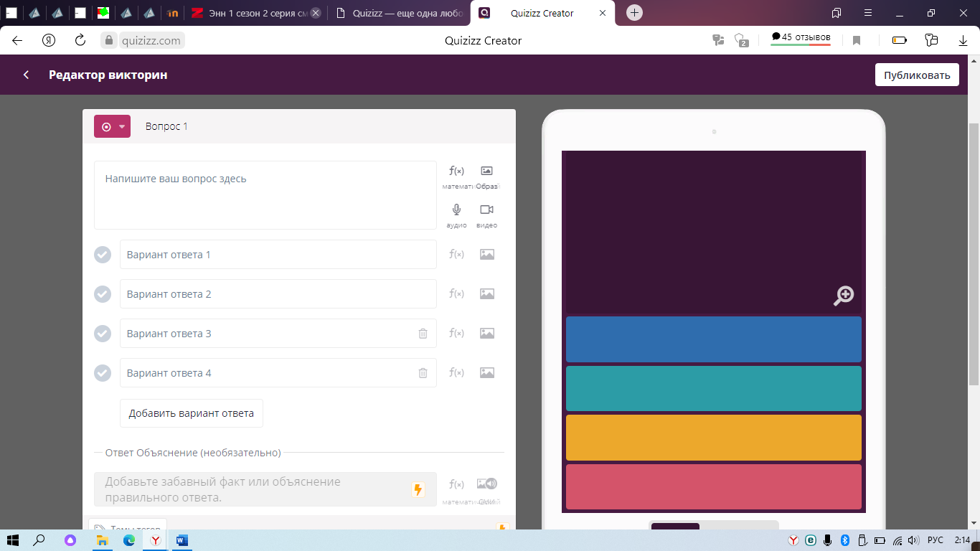Select teal answer block in preview
980x551 pixels.
(714, 388)
